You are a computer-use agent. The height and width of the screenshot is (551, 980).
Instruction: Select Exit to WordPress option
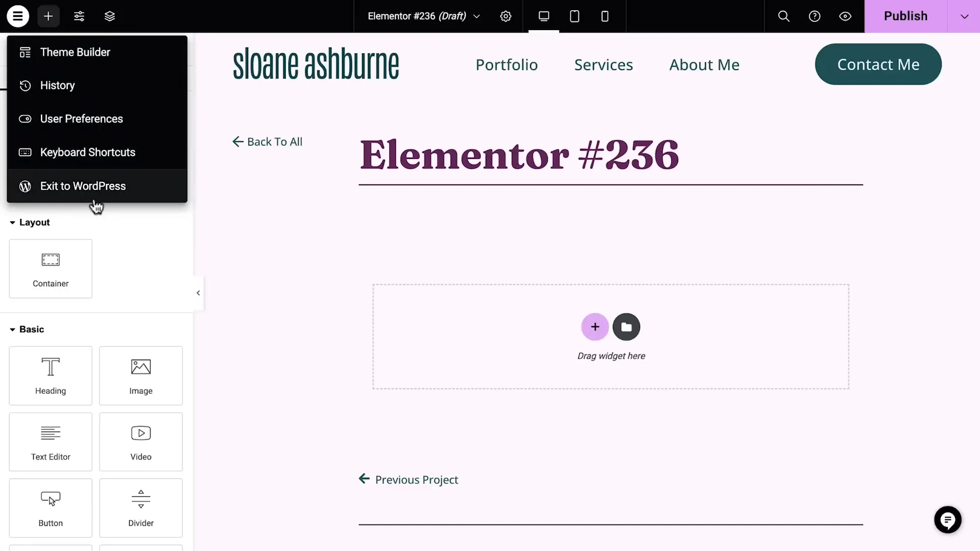coord(83,186)
